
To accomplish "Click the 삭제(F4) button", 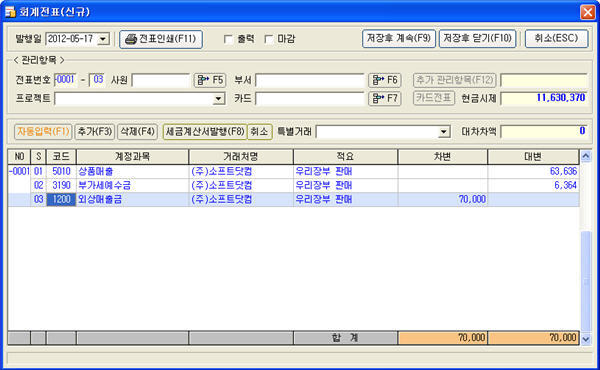I will click(137, 132).
